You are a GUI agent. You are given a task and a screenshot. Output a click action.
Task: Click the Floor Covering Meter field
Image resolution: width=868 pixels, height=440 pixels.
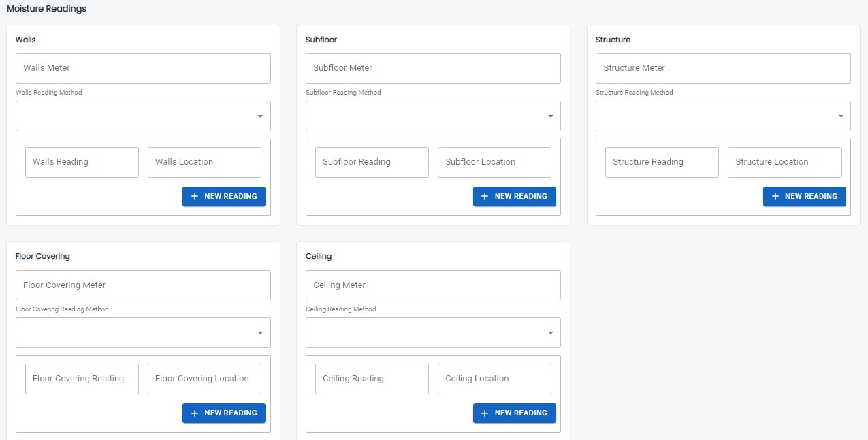(x=143, y=285)
